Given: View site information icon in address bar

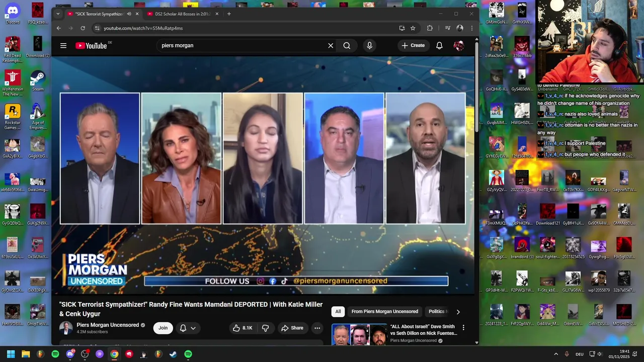Looking at the screenshot, I should coord(97,28).
